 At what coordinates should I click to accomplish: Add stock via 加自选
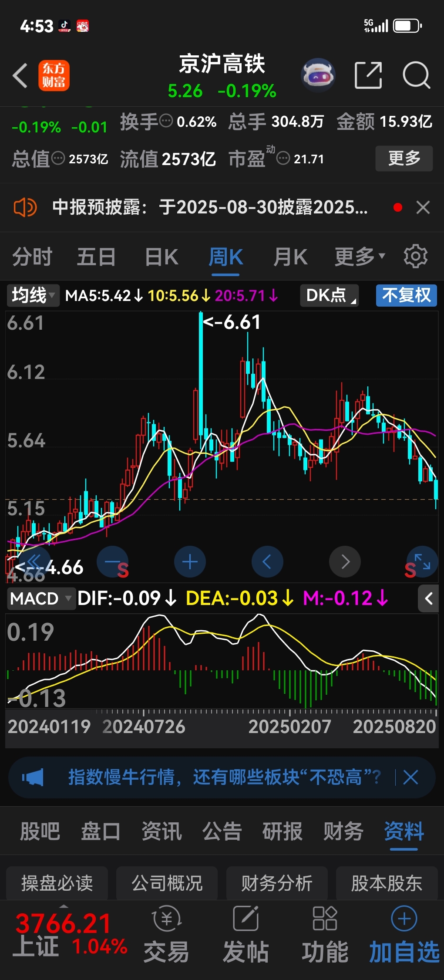point(404,934)
